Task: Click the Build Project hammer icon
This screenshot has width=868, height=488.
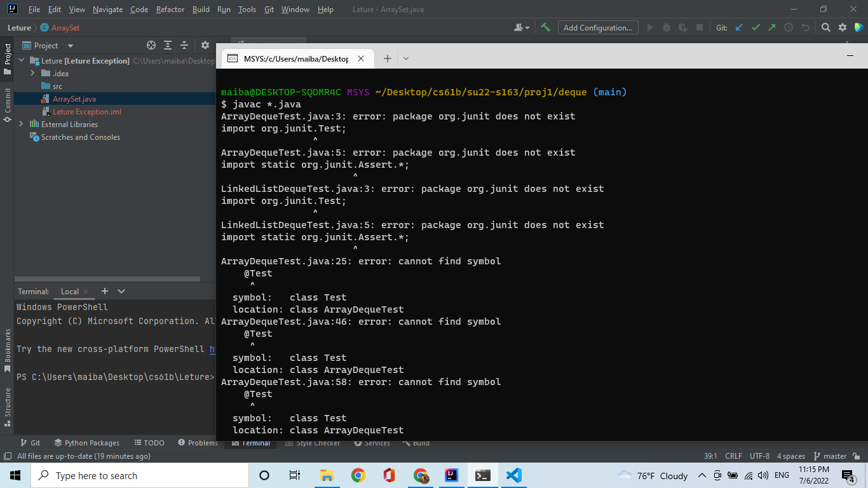Action: 545,27
